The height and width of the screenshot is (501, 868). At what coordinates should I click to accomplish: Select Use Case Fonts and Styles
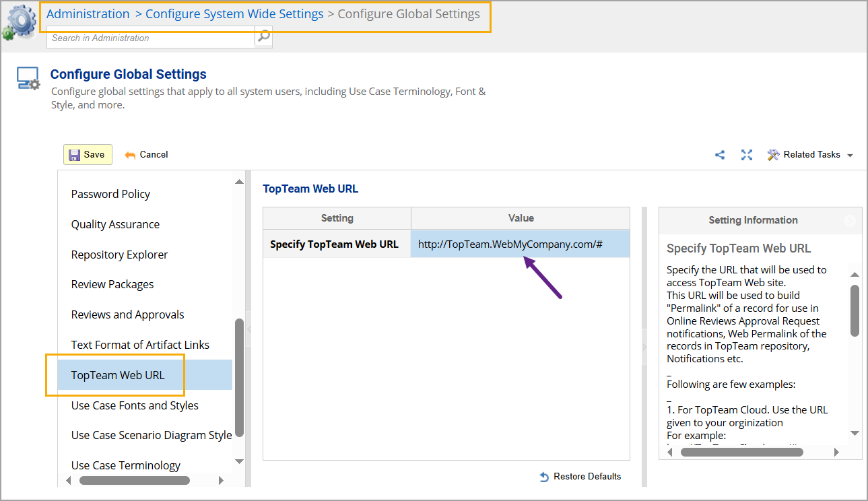click(135, 405)
